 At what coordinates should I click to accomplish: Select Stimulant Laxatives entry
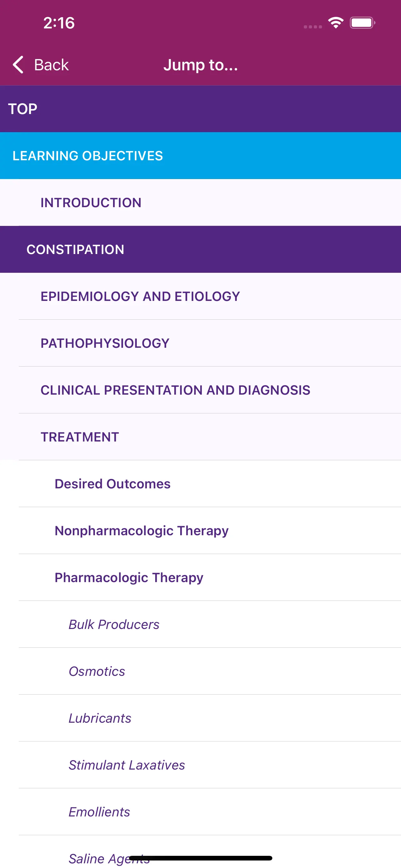pos(126,765)
